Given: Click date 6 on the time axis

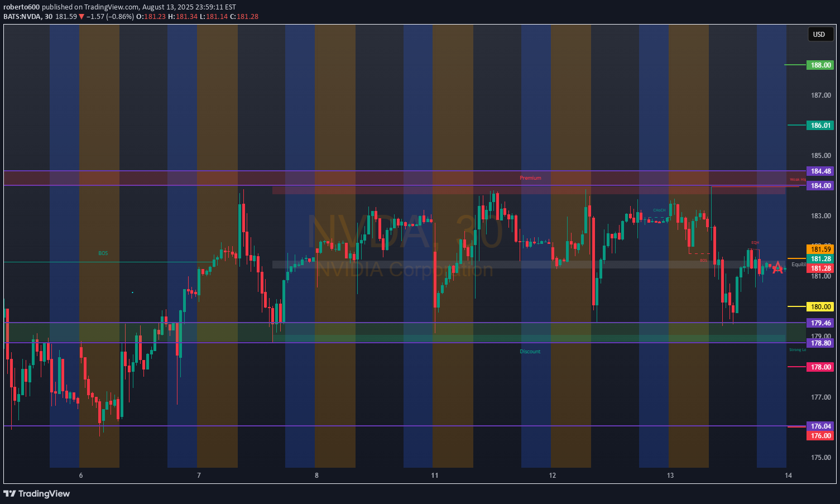Looking at the screenshot, I should [81, 476].
